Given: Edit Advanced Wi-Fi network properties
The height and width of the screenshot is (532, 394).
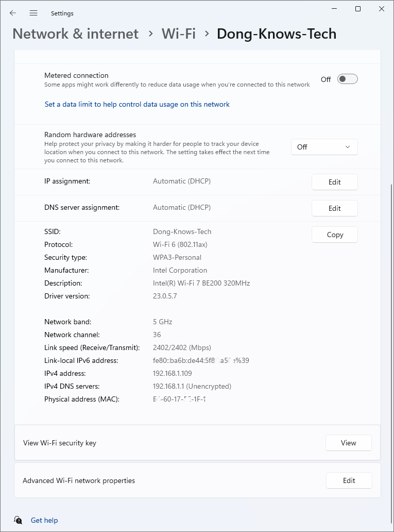Looking at the screenshot, I should (349, 480).
